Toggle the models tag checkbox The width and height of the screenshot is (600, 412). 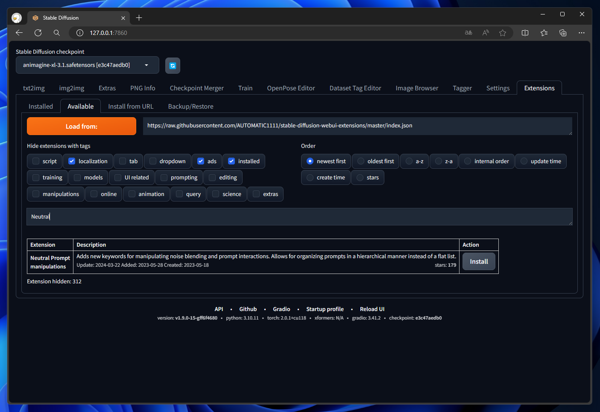coord(77,178)
